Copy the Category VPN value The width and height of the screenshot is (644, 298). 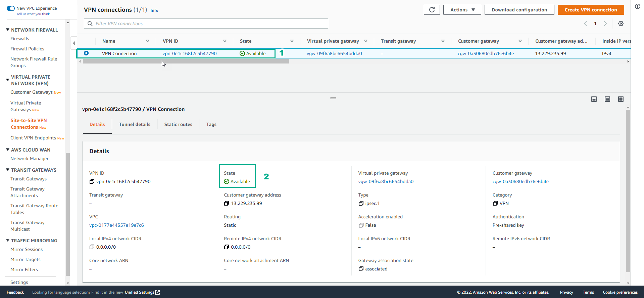pos(495,203)
